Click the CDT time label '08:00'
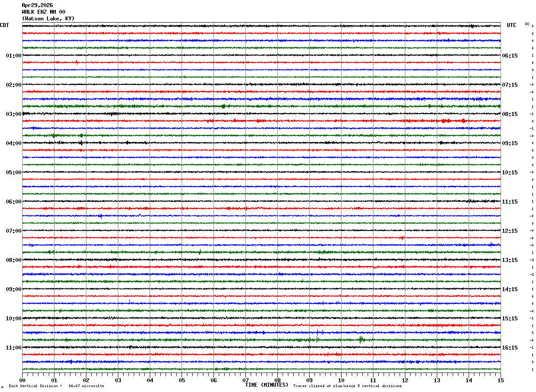The height and width of the screenshot is (392, 536). [14, 260]
